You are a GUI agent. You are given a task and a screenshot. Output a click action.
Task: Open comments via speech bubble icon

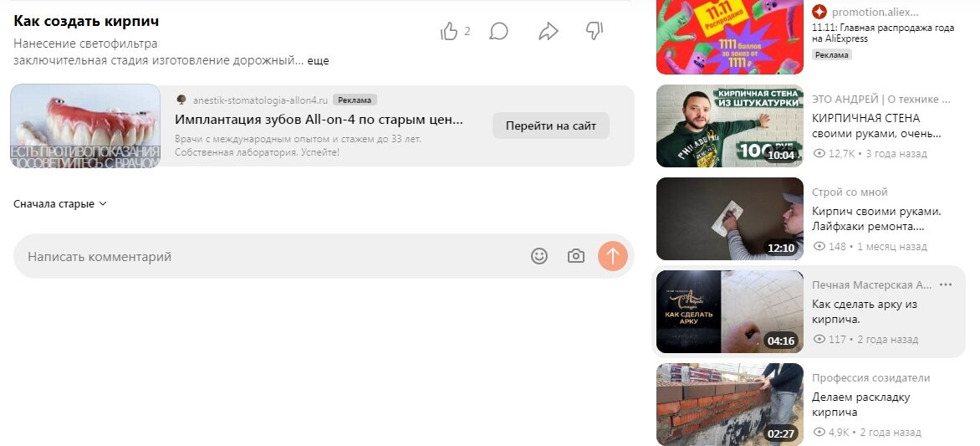coord(498,31)
